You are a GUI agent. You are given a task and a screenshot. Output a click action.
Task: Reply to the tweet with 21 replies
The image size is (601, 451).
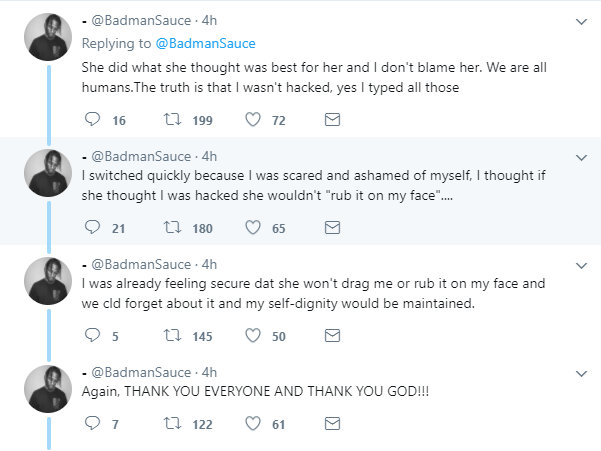click(92, 228)
